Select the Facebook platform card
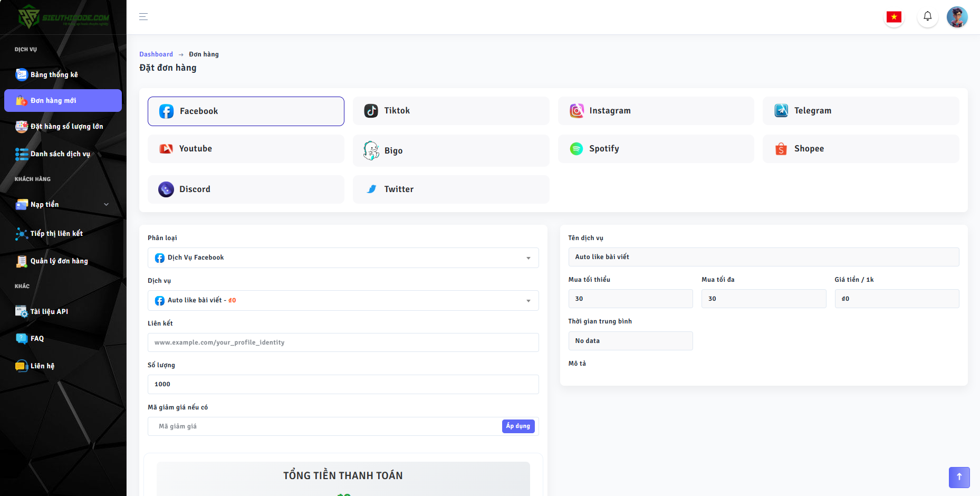 click(x=246, y=111)
